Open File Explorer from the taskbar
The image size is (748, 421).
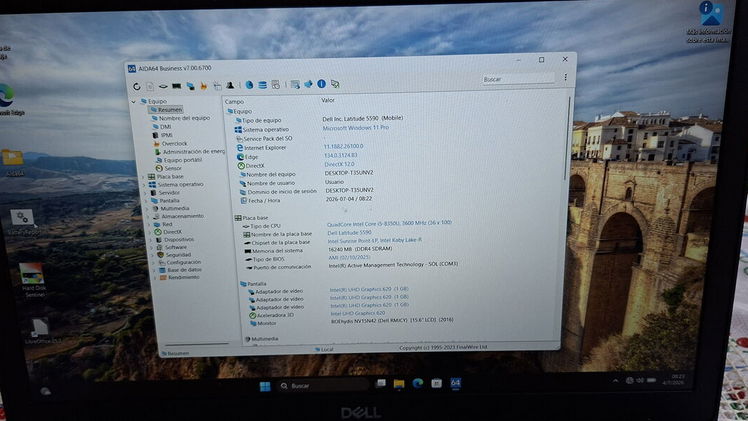(399, 384)
